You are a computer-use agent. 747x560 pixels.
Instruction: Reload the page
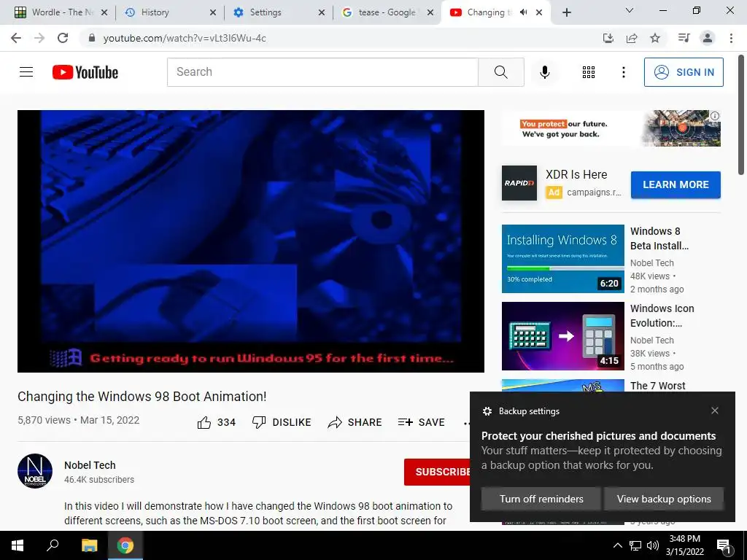pyautogui.click(x=63, y=38)
